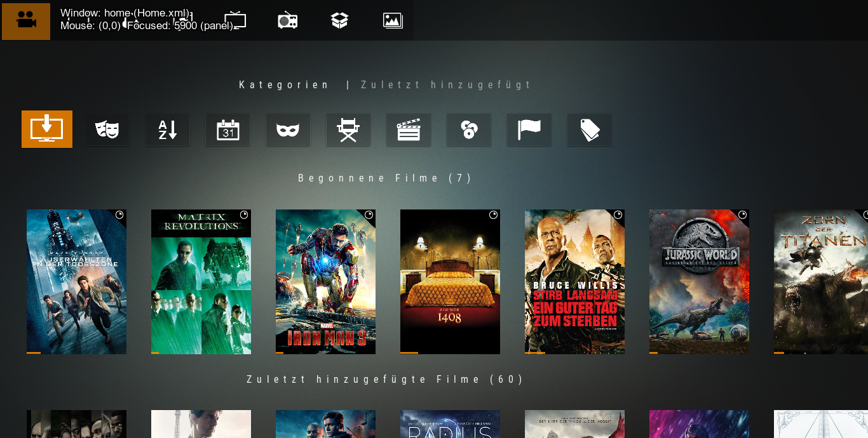Viewport: 868px width, 438px height.
Task: Click the Zuletzt hinzugefügte Filme (60) heading
Action: pyautogui.click(x=385, y=380)
